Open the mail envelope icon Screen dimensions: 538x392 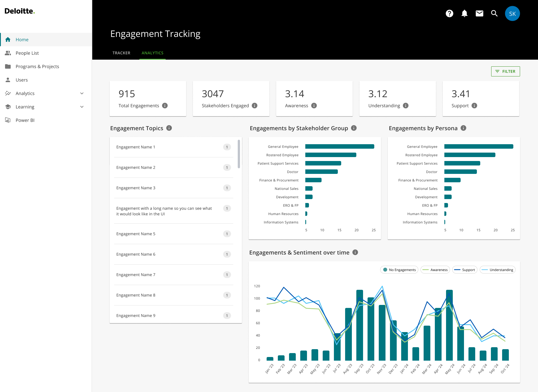point(479,13)
